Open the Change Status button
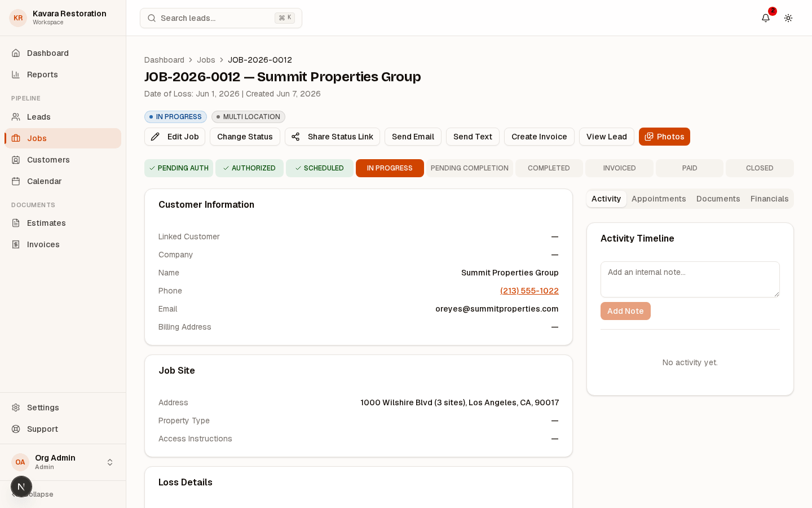Image resolution: width=812 pixels, height=508 pixels. click(245, 137)
